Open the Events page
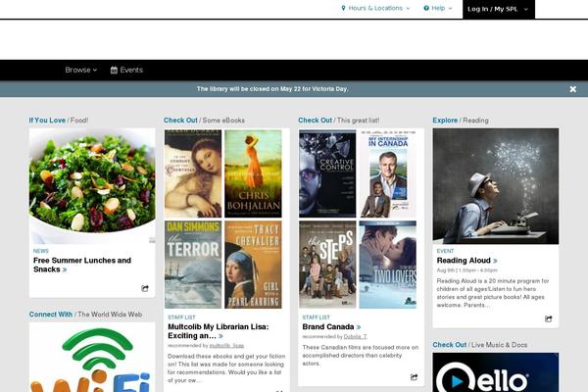The image size is (588, 392). pos(126,71)
